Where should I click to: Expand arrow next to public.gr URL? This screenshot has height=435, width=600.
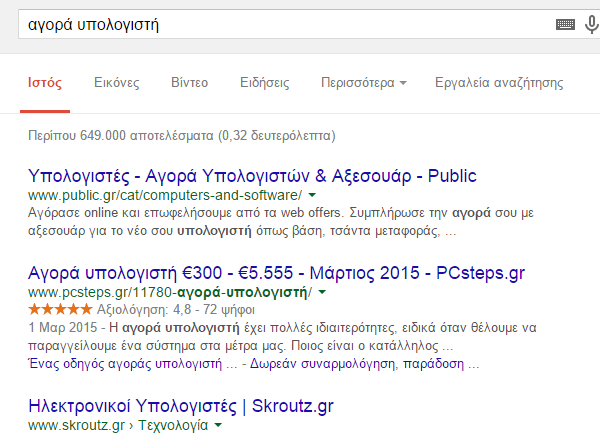coord(312,195)
